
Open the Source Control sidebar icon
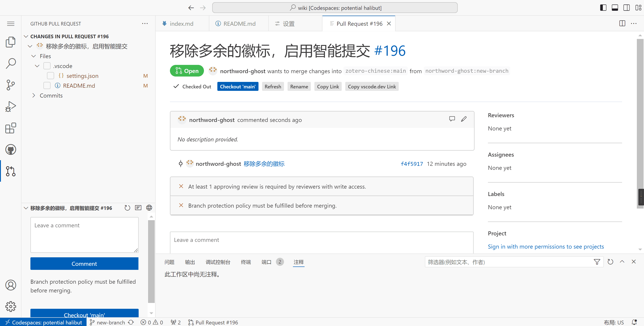[11, 85]
